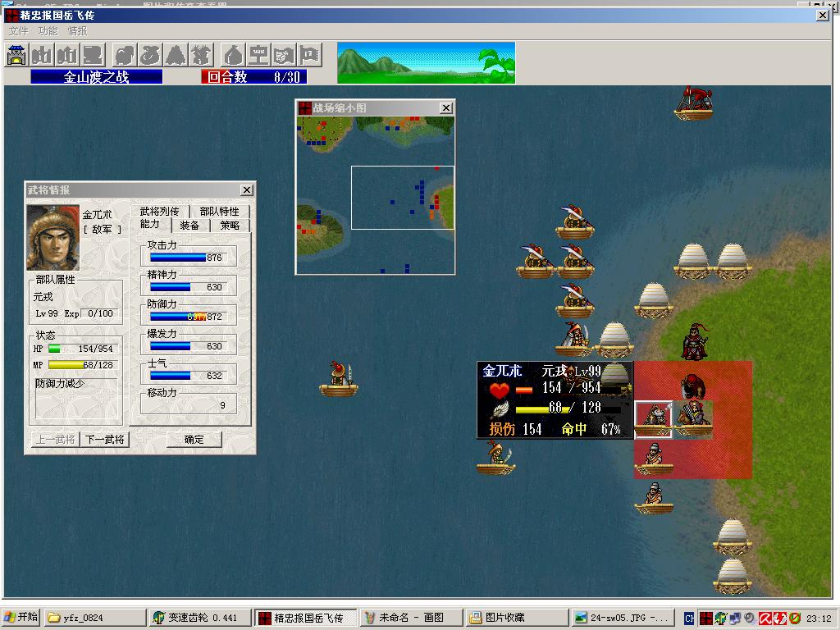Image resolution: width=840 pixels, height=630 pixels.
Task: Click the greyed toolbar icon right of castle
Action: point(42,55)
